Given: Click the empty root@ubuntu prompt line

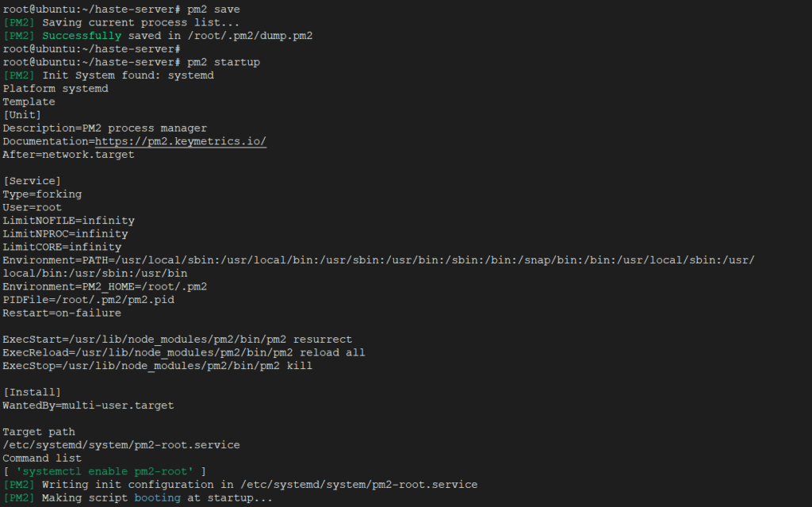Looking at the screenshot, I should (92, 49).
